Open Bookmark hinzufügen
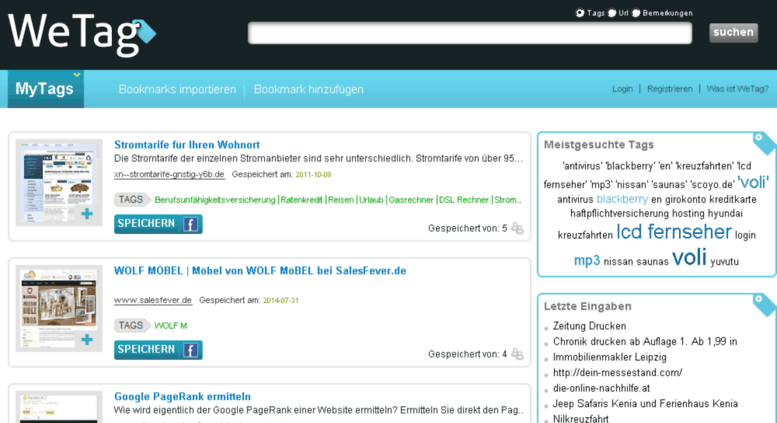Image resolution: width=777 pixels, height=423 pixels. click(x=309, y=90)
